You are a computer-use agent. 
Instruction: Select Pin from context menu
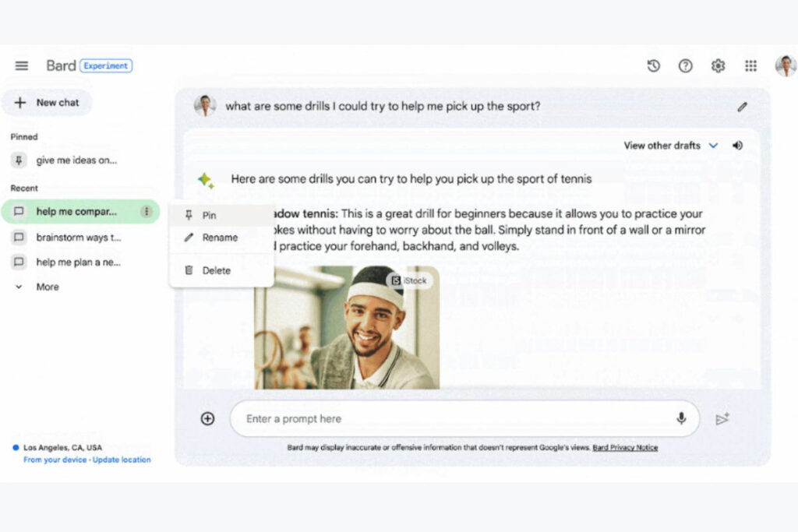(209, 216)
